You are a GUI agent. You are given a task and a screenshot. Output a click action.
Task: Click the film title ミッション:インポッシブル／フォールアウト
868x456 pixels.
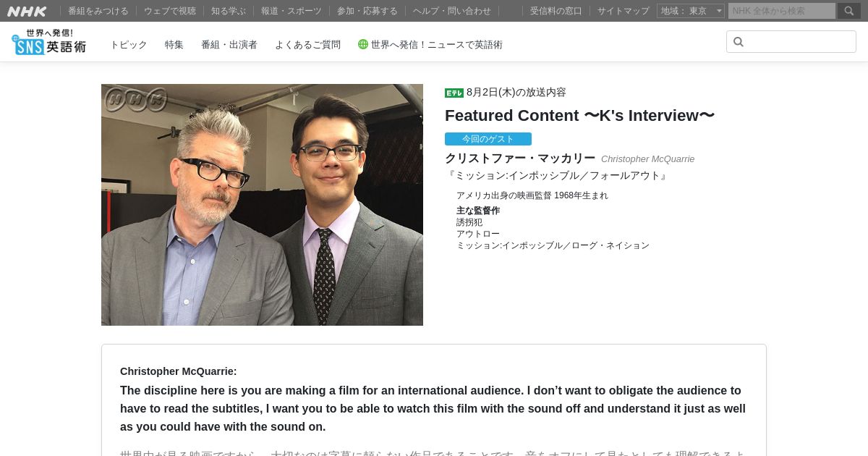(x=558, y=176)
